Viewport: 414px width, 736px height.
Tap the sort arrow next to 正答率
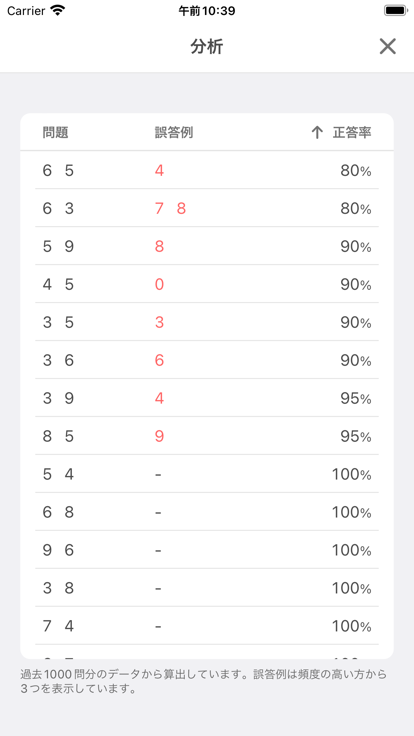[x=317, y=133]
